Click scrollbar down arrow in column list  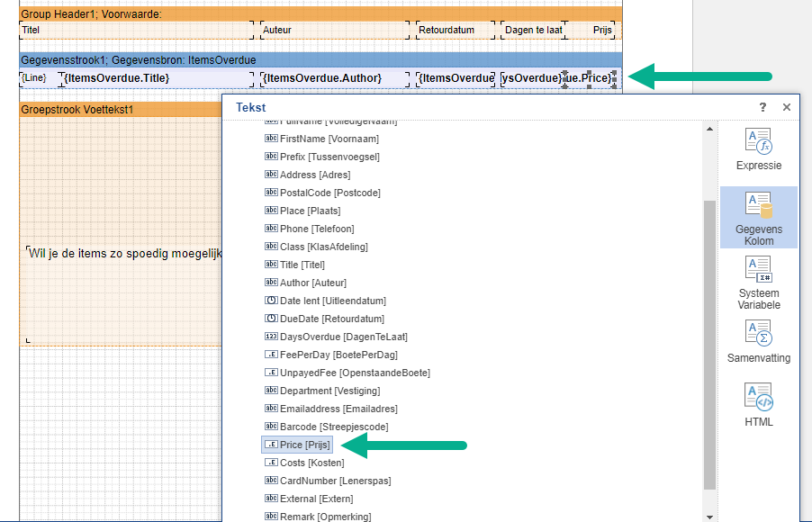click(709, 516)
